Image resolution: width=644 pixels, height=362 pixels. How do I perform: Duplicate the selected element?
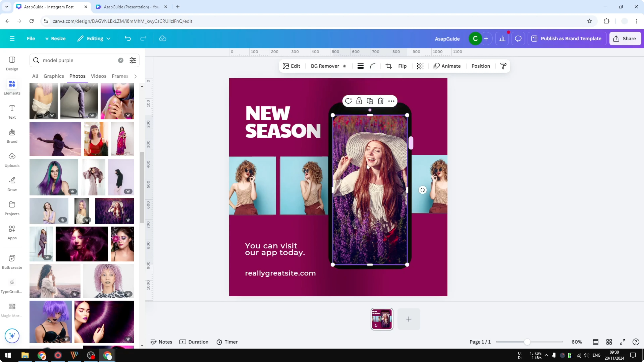[x=370, y=101]
